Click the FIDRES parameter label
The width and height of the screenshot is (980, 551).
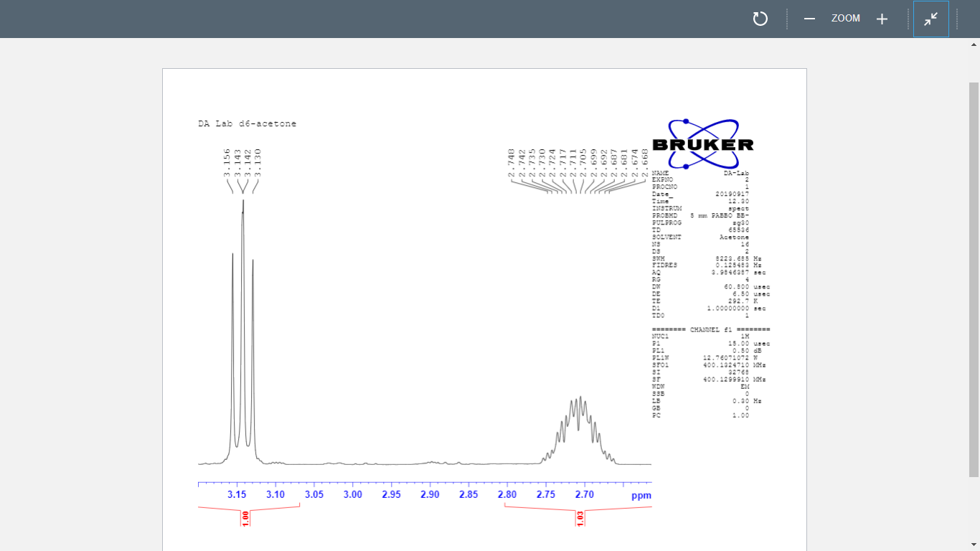(664, 265)
